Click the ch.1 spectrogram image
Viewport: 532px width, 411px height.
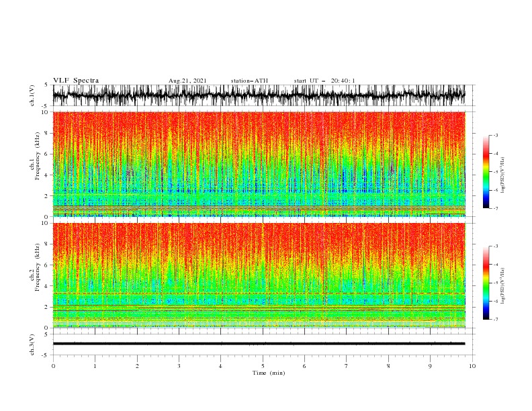259,164
